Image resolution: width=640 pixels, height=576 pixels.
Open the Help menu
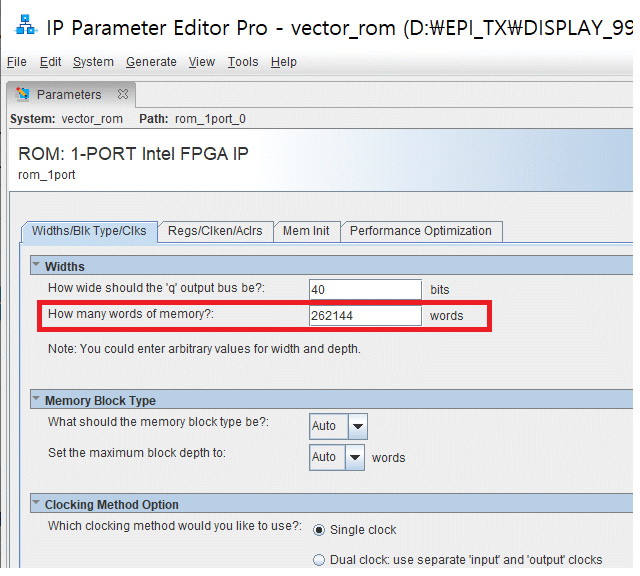[284, 62]
